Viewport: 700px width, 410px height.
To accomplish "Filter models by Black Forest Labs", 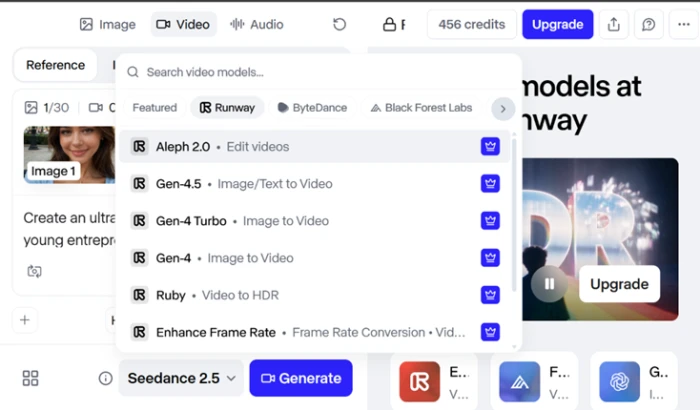I will point(421,108).
